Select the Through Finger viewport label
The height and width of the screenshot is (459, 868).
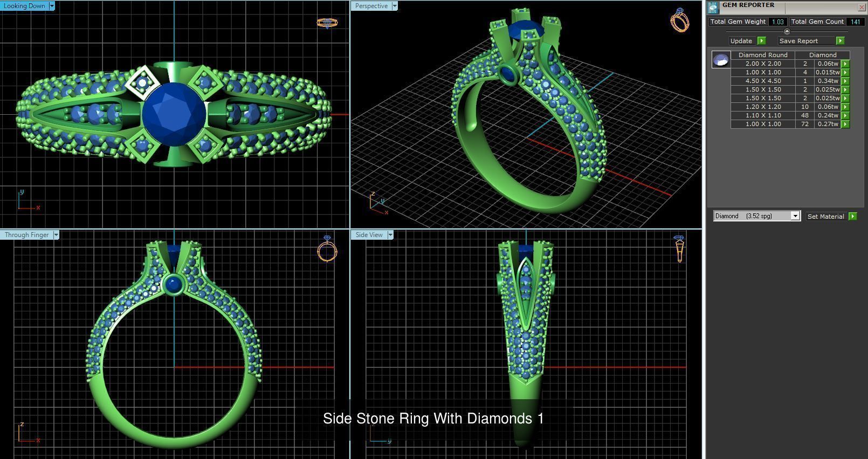click(27, 235)
